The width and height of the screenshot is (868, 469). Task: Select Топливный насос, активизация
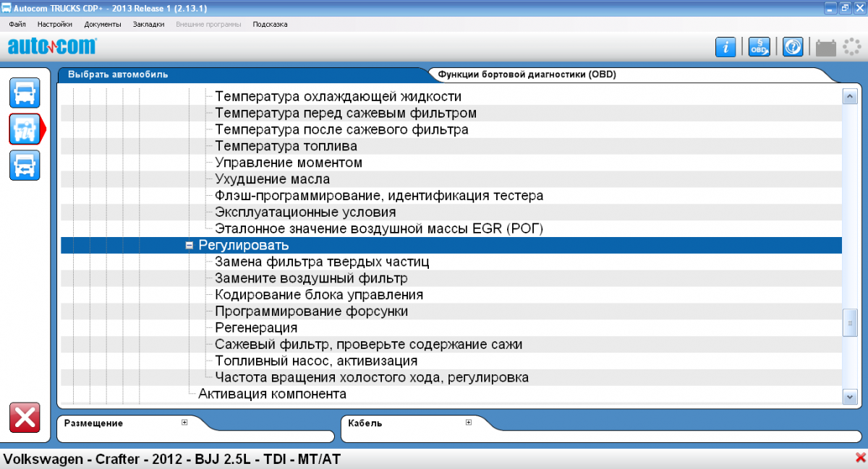click(316, 361)
